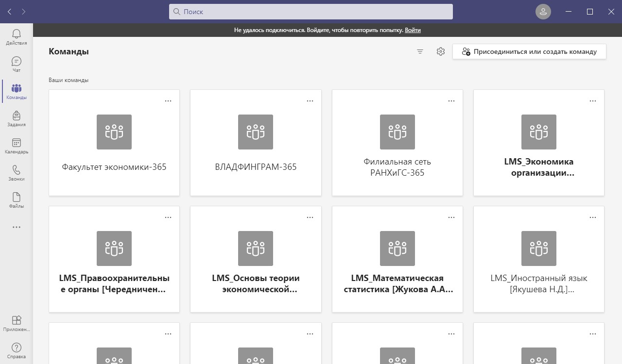
Task: Open the profile avatar menu
Action: (543, 12)
